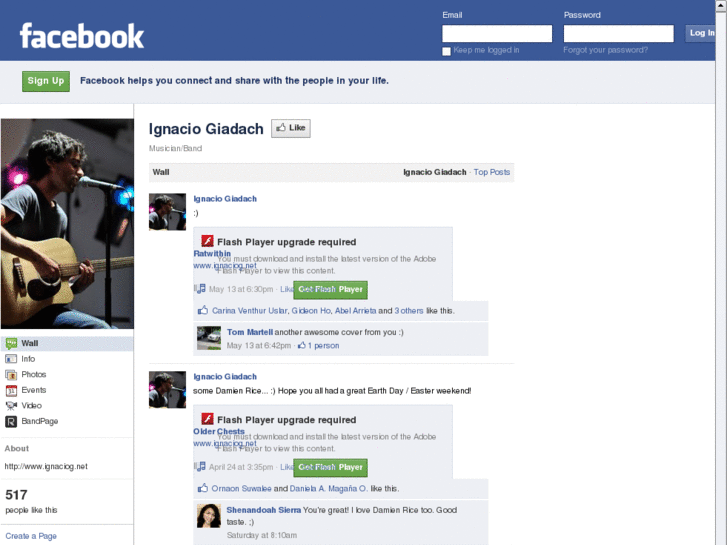This screenshot has width=727, height=545.
Task: Select the Ignacio Giadach wall filter
Action: [x=434, y=172]
